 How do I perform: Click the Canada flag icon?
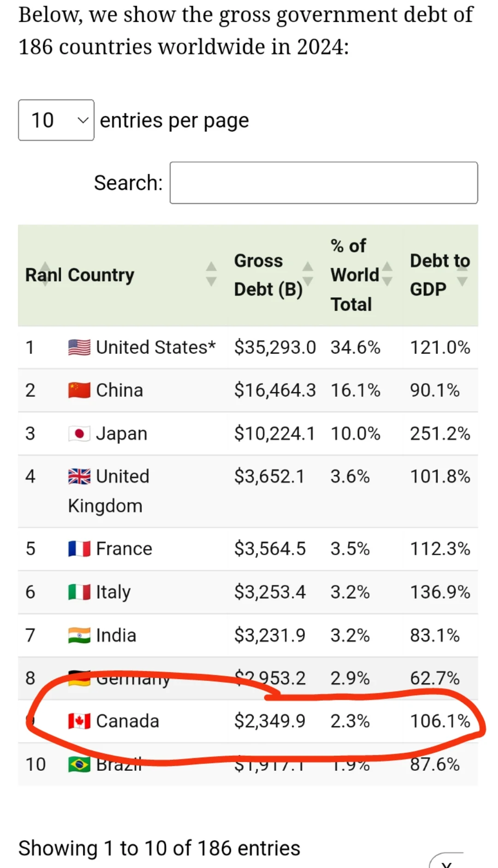[x=79, y=721]
